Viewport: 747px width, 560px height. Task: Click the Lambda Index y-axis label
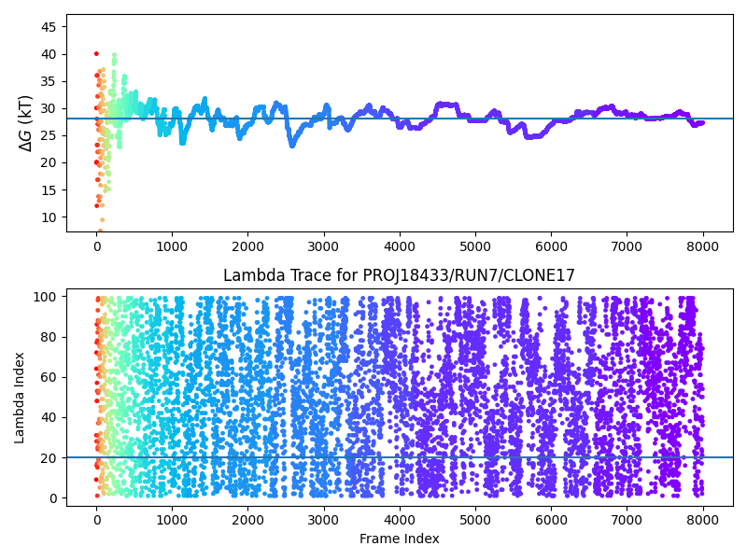point(20,397)
